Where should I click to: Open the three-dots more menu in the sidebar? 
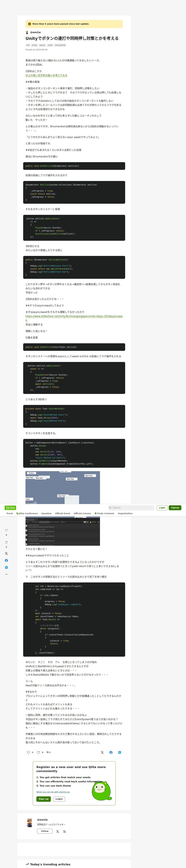6,574
